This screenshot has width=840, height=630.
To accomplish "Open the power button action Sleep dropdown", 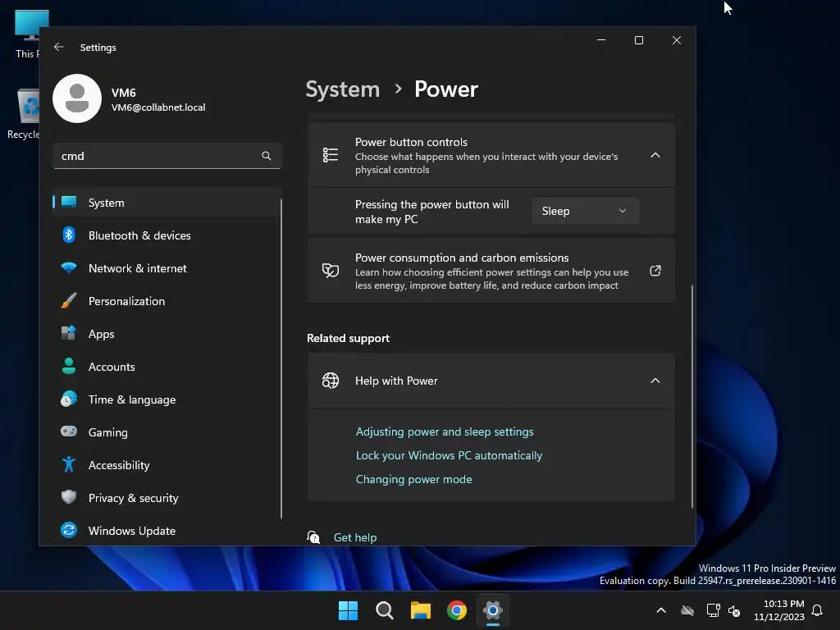I will click(x=585, y=211).
